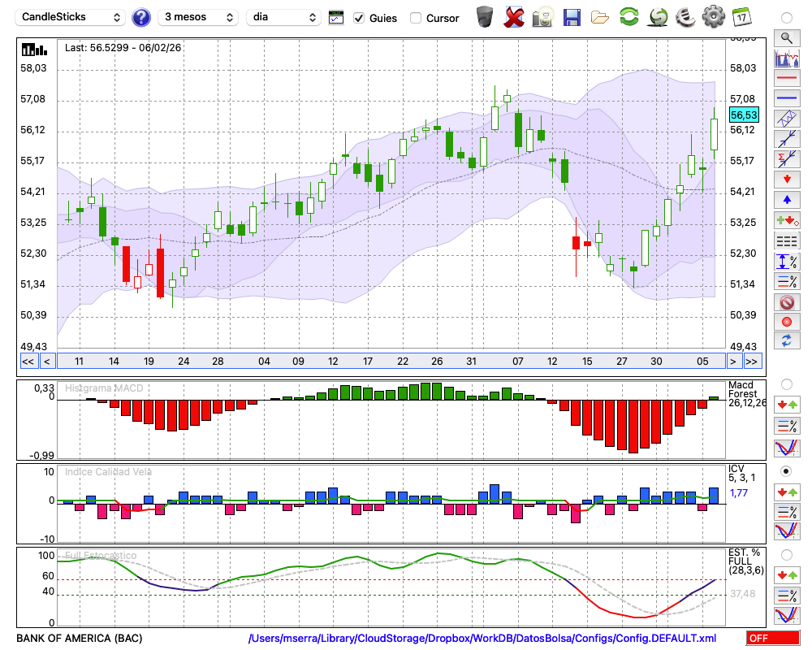Screen dimensions: 812x650
Task: Click the Last: 56.5299 - 06/02/26 text
Action: click(x=123, y=48)
